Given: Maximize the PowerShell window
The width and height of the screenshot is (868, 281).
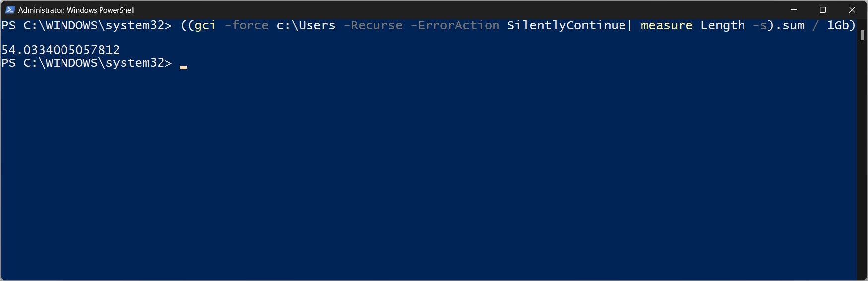Looking at the screenshot, I should (x=823, y=10).
